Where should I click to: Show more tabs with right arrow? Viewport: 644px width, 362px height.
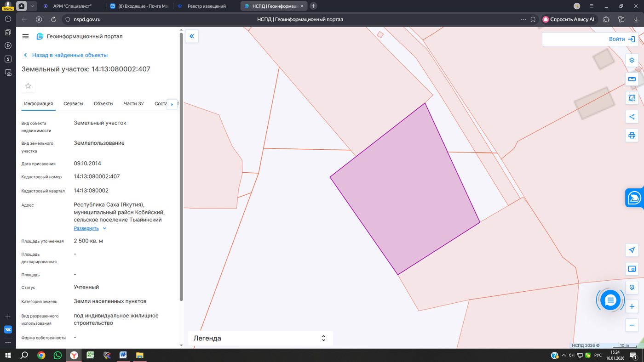point(172,104)
